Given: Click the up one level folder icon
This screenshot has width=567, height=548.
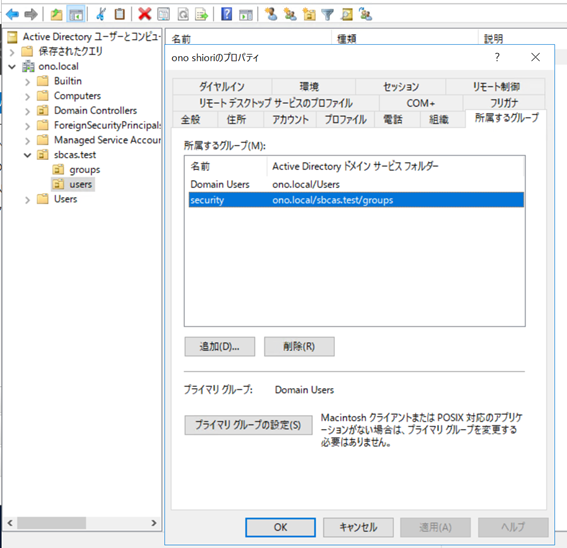Looking at the screenshot, I should pos(56,14).
